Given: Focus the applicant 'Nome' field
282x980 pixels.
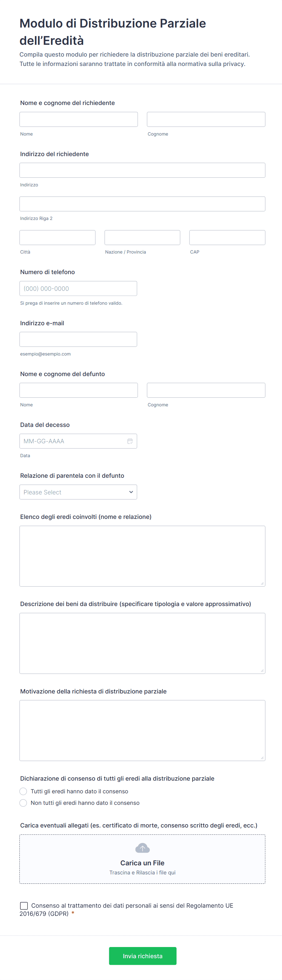Looking at the screenshot, I should [79, 119].
